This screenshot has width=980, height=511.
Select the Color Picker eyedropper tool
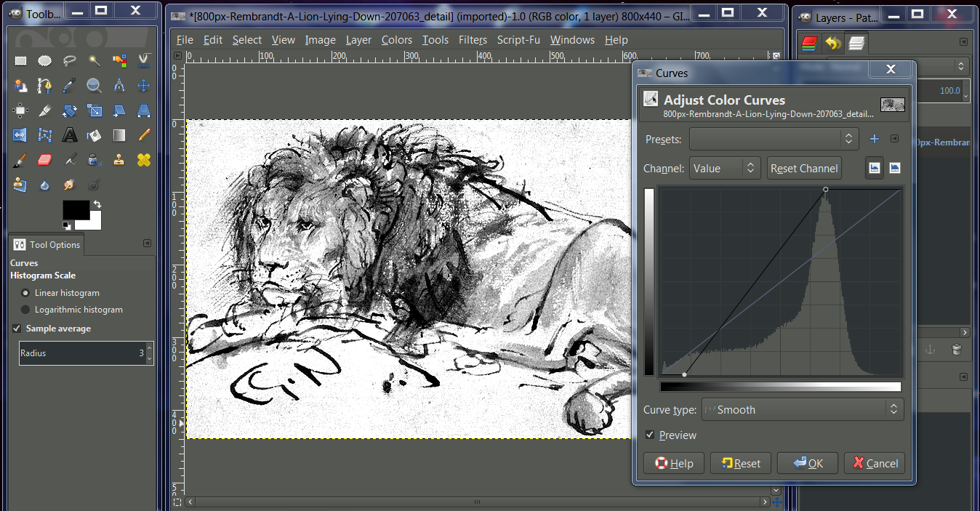click(x=70, y=86)
